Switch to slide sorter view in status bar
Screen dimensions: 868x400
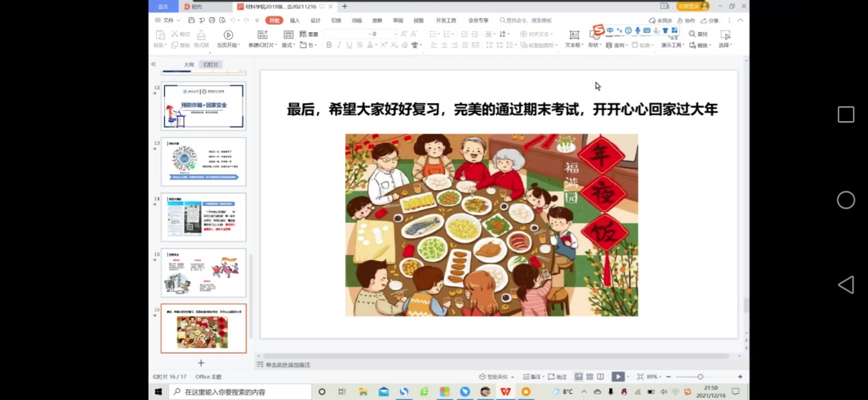coord(589,377)
